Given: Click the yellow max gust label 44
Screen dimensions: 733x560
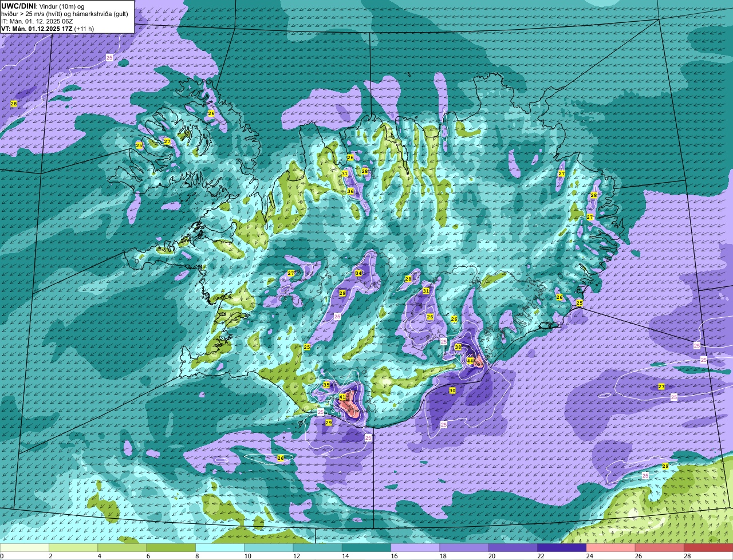Looking at the screenshot, I should pos(470,361).
